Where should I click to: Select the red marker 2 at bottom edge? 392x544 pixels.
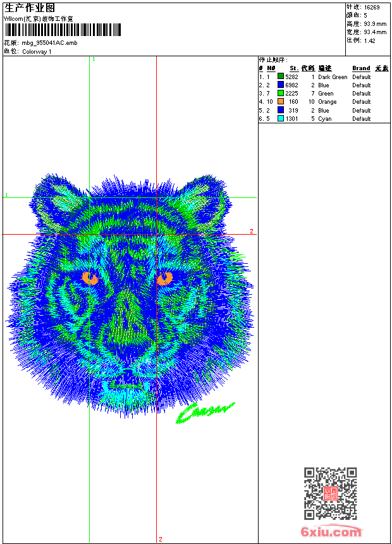point(160,539)
